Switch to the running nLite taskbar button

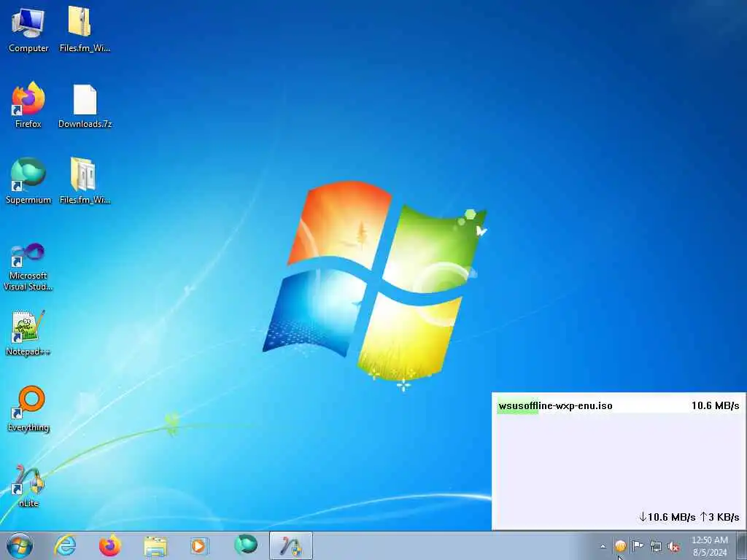click(x=290, y=545)
